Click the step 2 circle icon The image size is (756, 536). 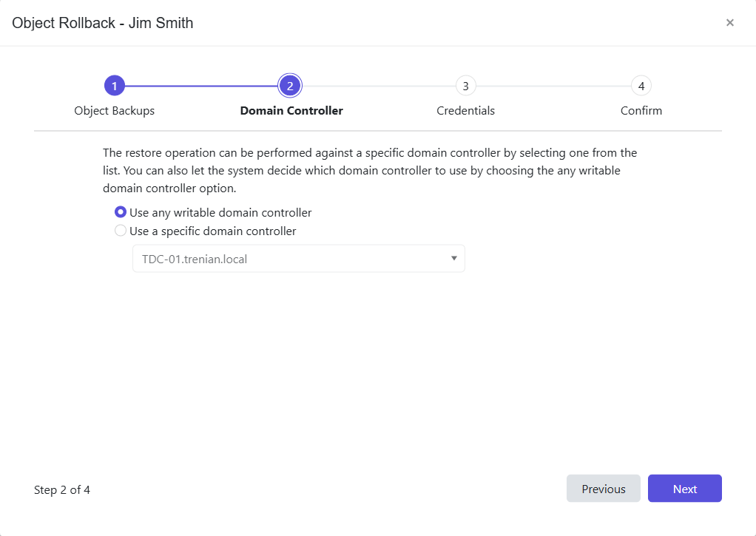click(x=290, y=85)
